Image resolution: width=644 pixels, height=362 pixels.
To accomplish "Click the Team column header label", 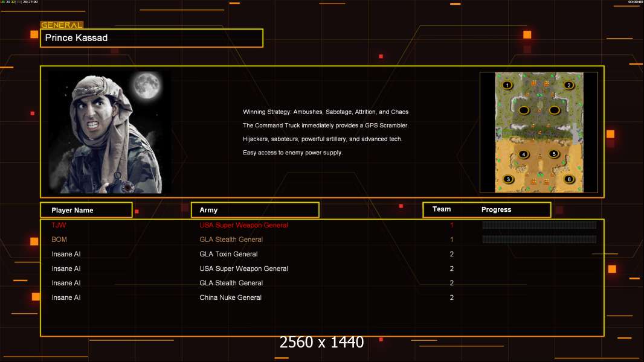I will click(x=442, y=209).
